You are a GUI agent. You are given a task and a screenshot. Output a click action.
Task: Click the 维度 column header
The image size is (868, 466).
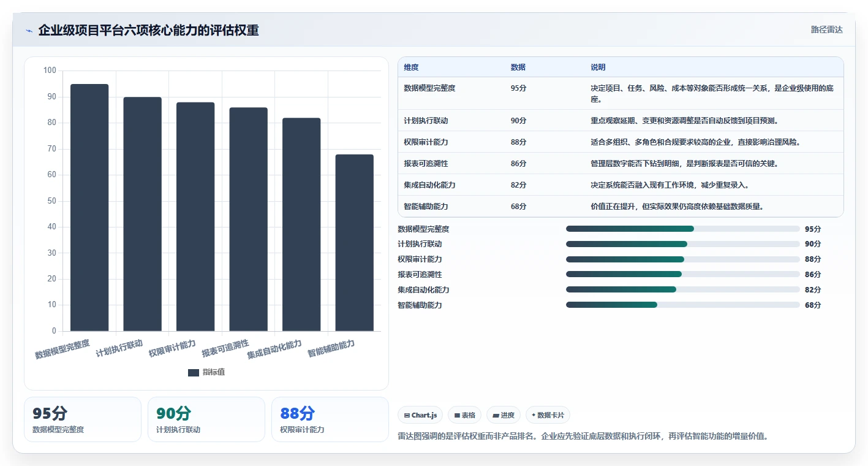(412, 67)
